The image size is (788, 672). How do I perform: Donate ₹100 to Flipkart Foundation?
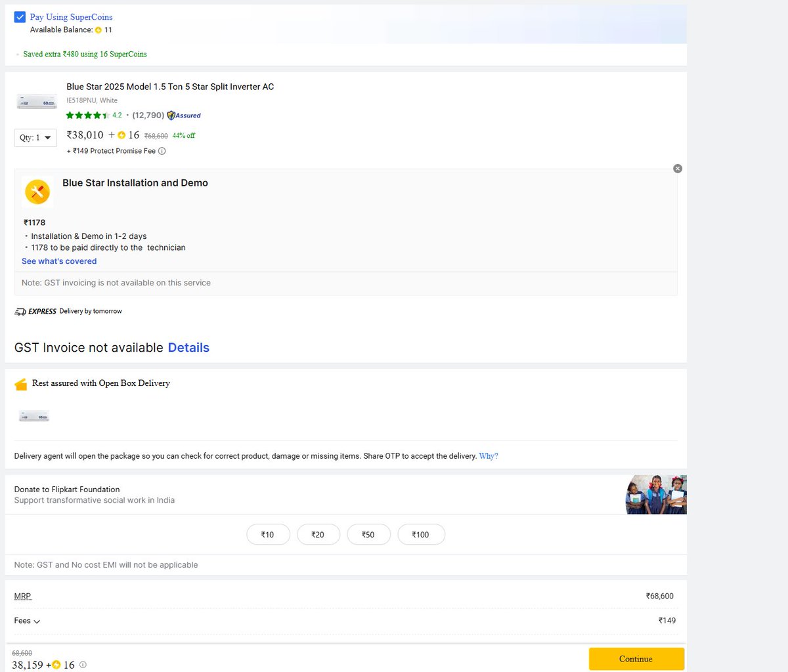pos(421,535)
